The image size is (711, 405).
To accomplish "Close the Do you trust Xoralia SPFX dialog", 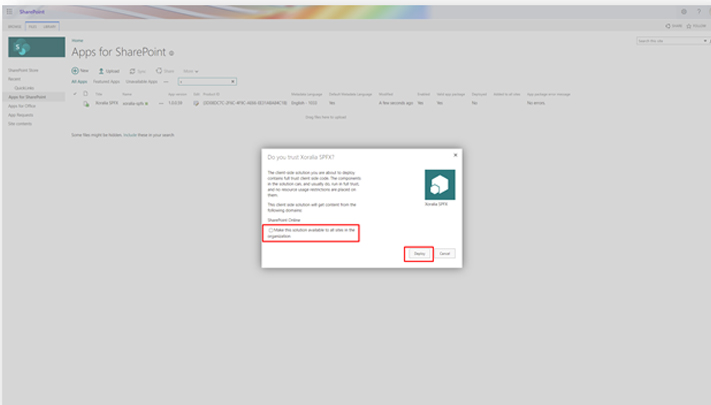I will coord(455,155).
